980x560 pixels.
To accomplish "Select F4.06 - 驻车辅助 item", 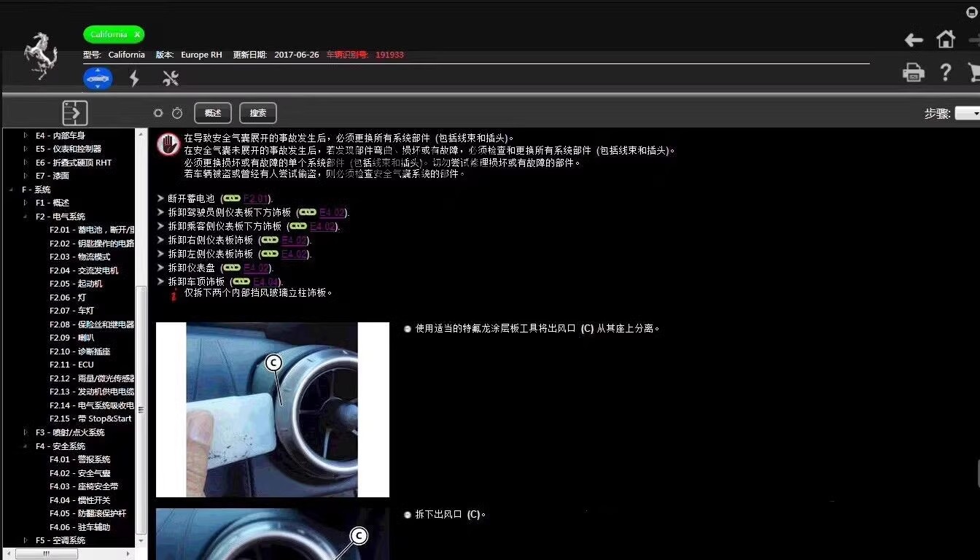I will coord(80,527).
